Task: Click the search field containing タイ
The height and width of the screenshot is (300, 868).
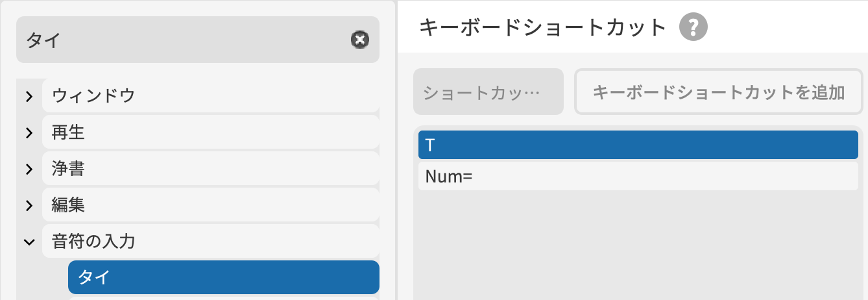Action: point(182,40)
